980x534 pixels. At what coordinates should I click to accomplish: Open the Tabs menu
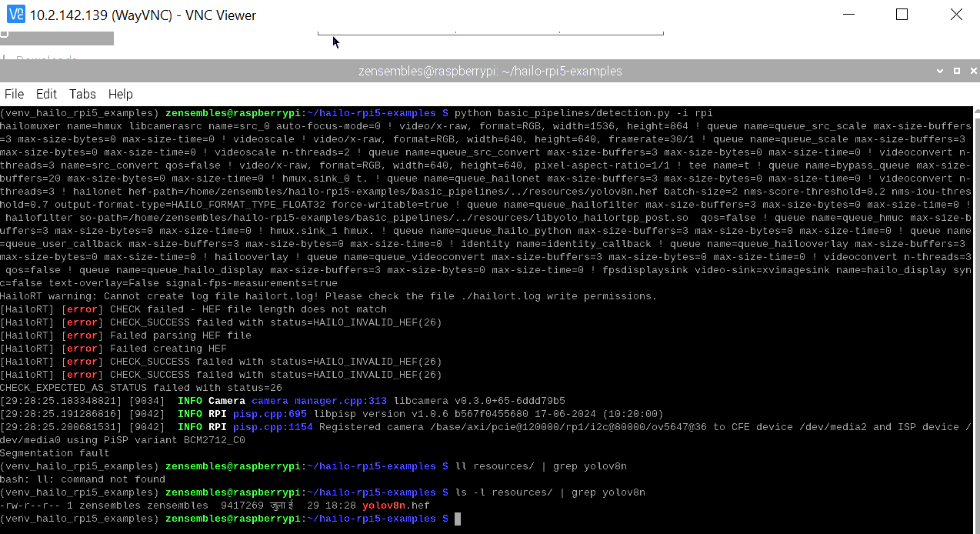pyautogui.click(x=82, y=94)
